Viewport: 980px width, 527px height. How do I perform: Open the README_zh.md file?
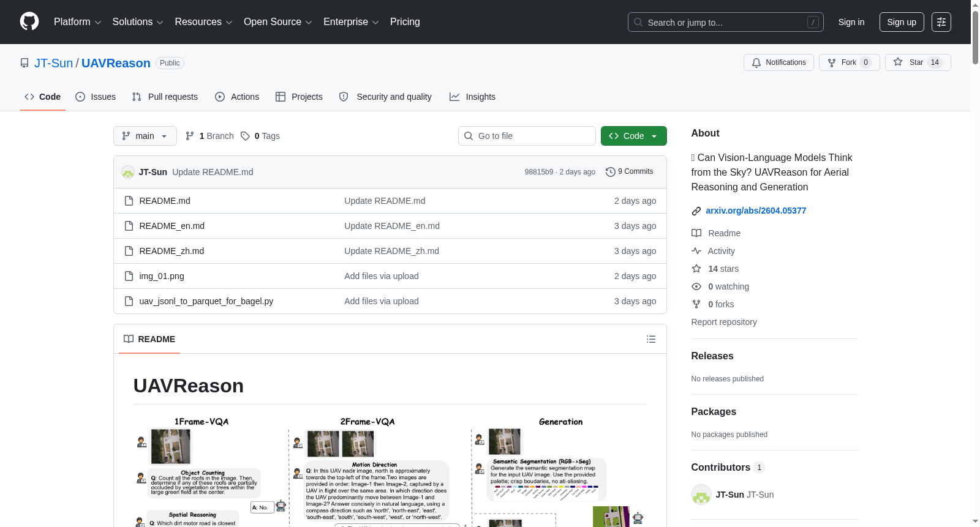(171, 251)
